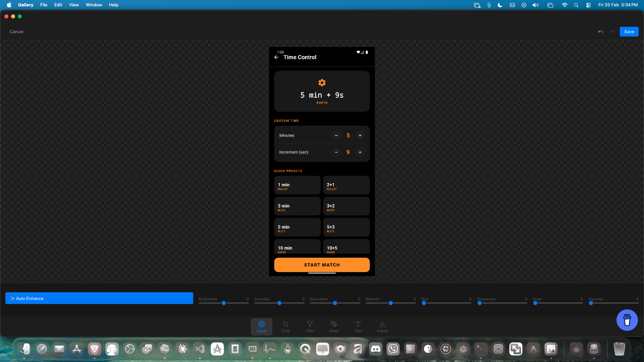
Task: Click the undo arrow icon
Action: point(600,32)
